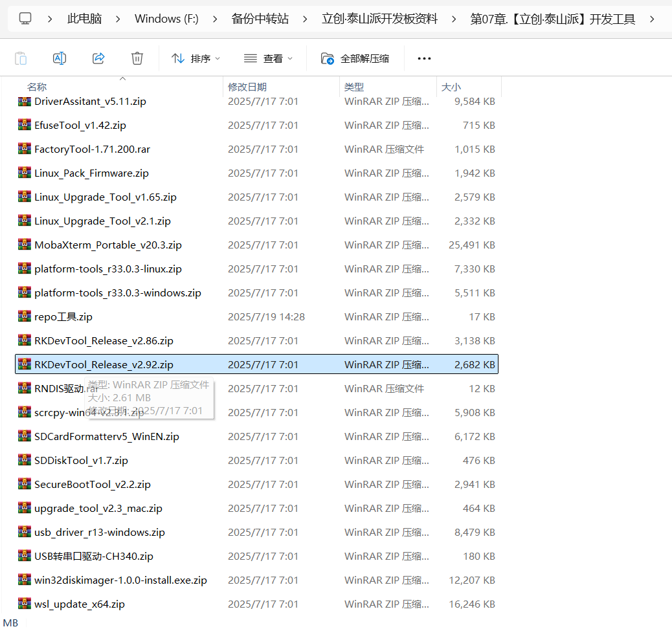Viewport: 672px width, 629px height.
Task: Click the WinRAR 压缩文件 type of FactoryTool-1.71.200.rar
Action: [x=384, y=149]
